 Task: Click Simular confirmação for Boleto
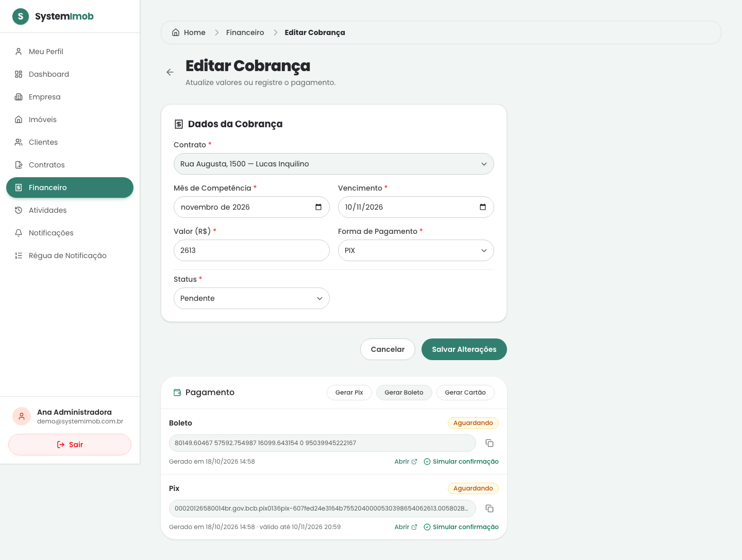pyautogui.click(x=461, y=462)
